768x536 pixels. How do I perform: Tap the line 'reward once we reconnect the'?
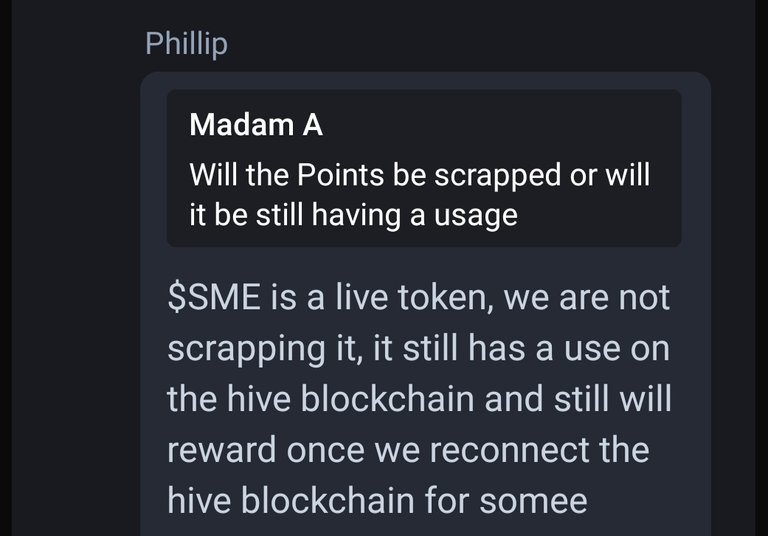point(408,450)
